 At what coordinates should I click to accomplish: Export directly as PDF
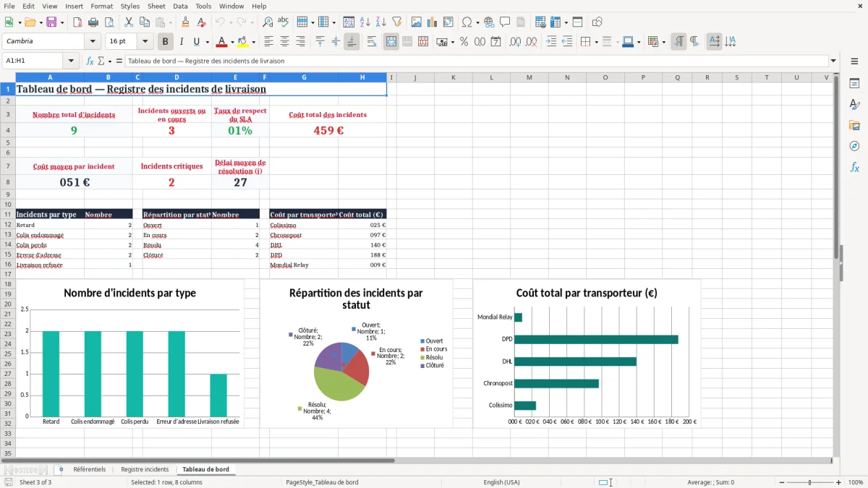tap(77, 22)
